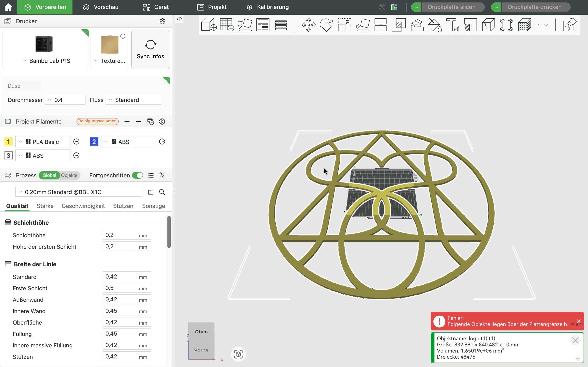
Task: Switch process scope to Objekte
Action: pos(69,175)
